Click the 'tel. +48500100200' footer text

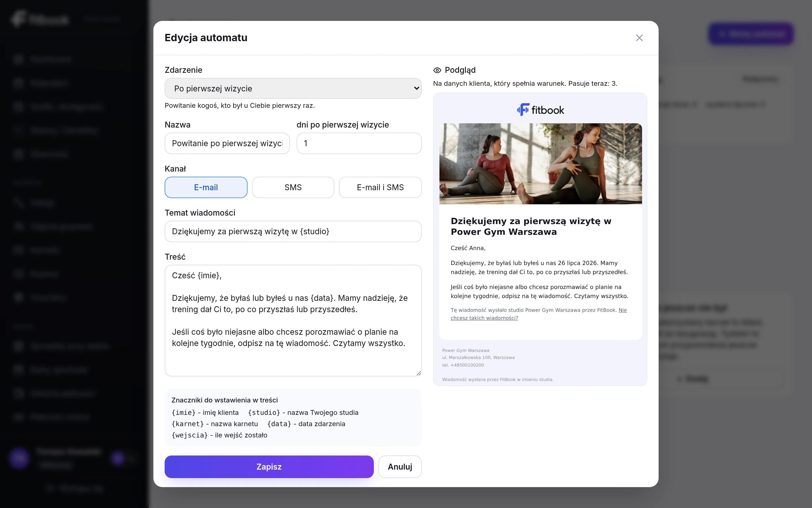point(463,365)
